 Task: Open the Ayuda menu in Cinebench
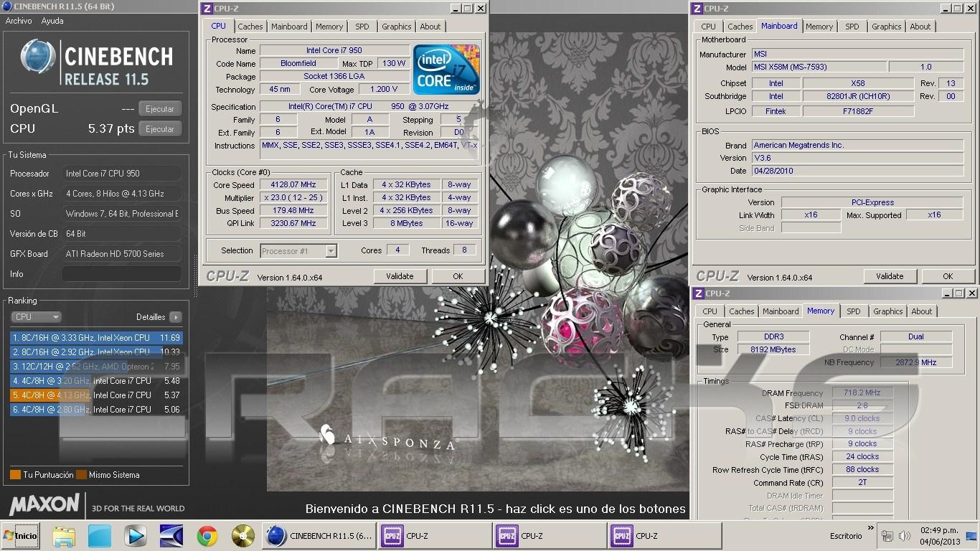[x=52, y=21]
